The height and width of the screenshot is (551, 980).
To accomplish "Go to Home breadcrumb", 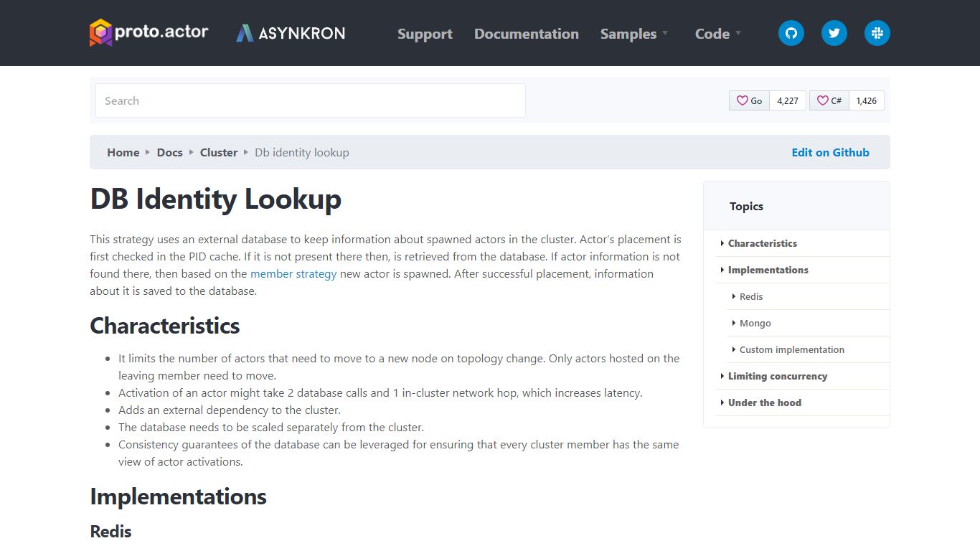I will click(x=123, y=152).
